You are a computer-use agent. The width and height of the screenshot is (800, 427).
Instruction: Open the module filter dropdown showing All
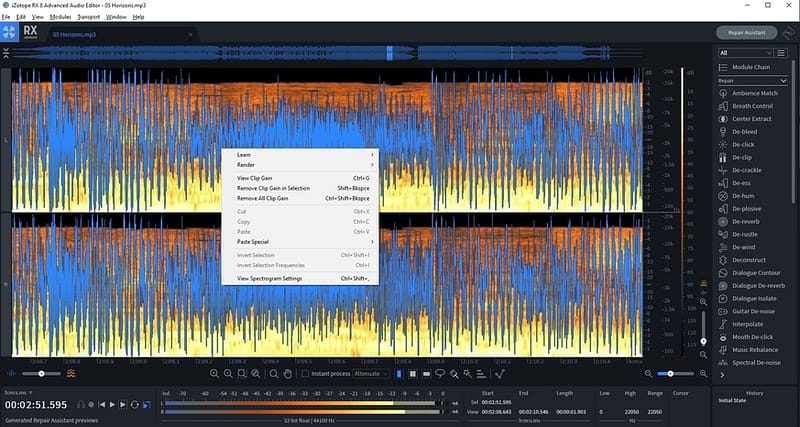745,53
